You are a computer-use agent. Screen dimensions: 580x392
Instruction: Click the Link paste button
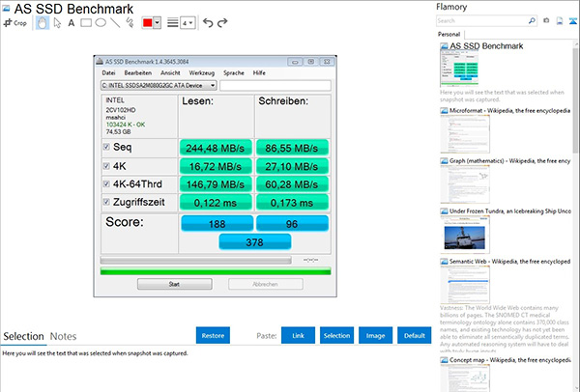click(298, 335)
